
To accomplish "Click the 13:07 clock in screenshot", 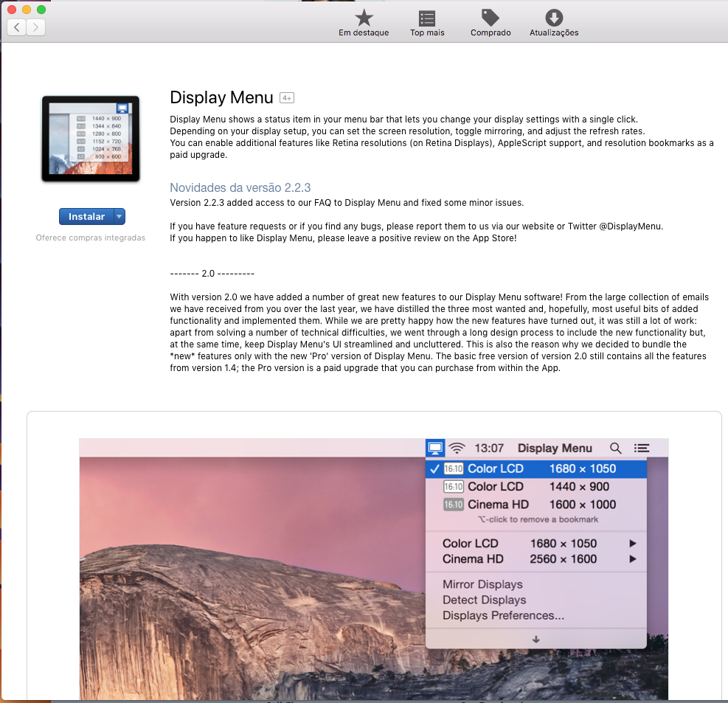I will coord(489,448).
